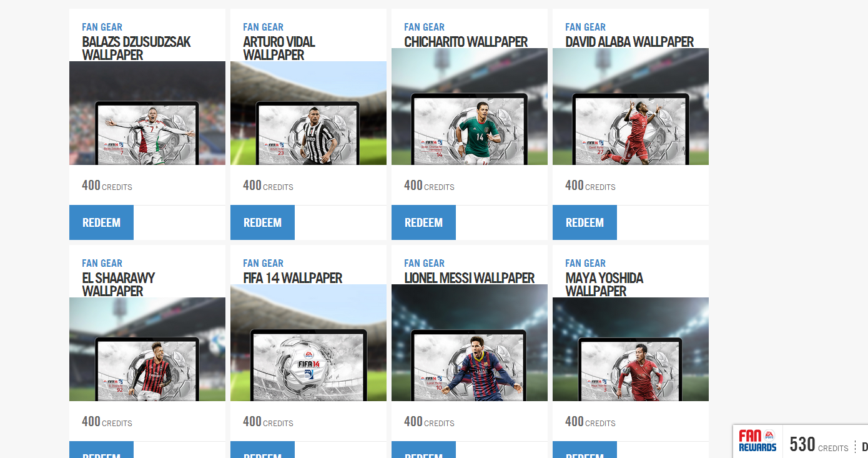Open the El Shaarawy wallpaper thumbnail
Image resolution: width=868 pixels, height=458 pixels.
pyautogui.click(x=147, y=349)
